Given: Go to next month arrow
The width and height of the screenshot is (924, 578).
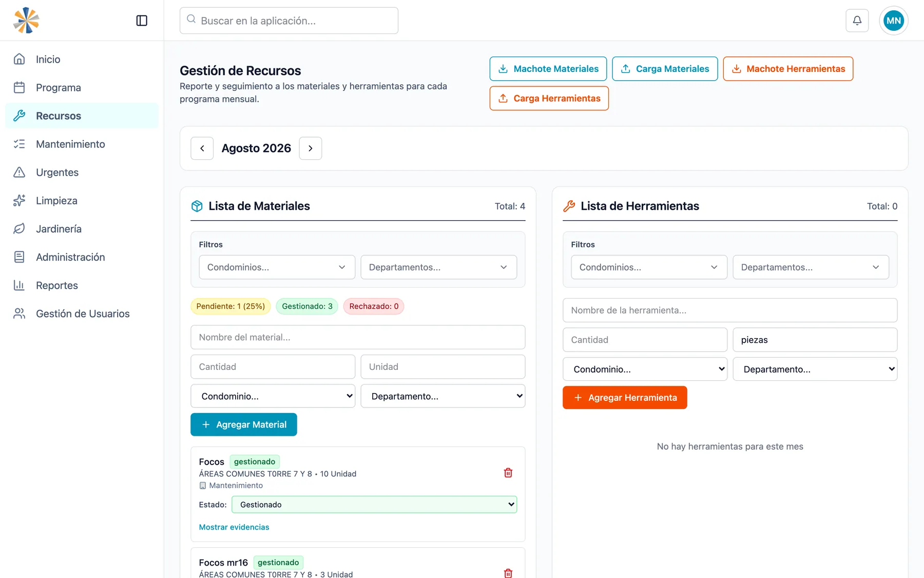Looking at the screenshot, I should click(x=311, y=148).
